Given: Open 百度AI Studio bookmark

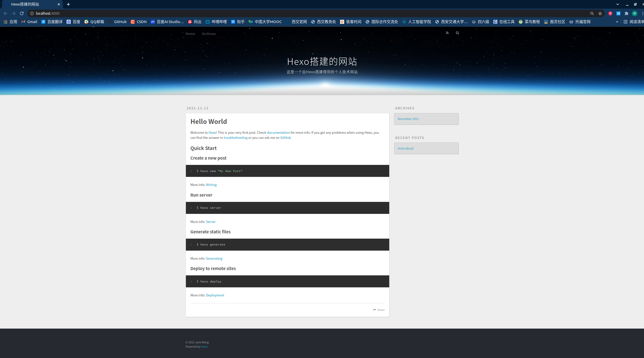Looking at the screenshot, I should 167,22.
